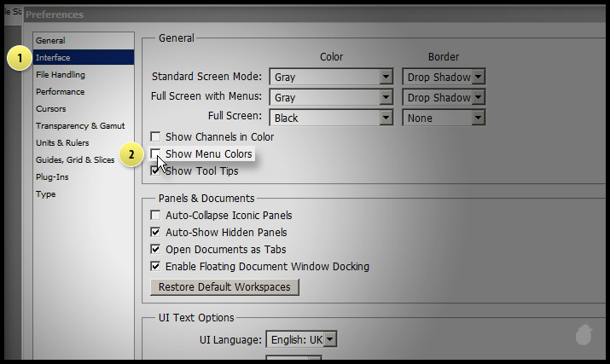Check Auto-Collapse Iconic Panels

click(x=155, y=216)
